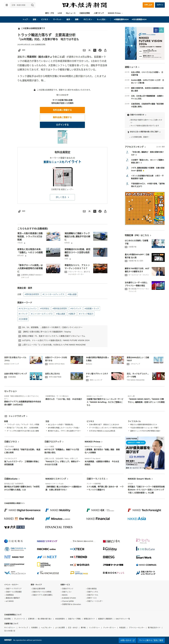
Task: Open the FINANCIAL TIMES logo
Action: [x=59, y=527]
